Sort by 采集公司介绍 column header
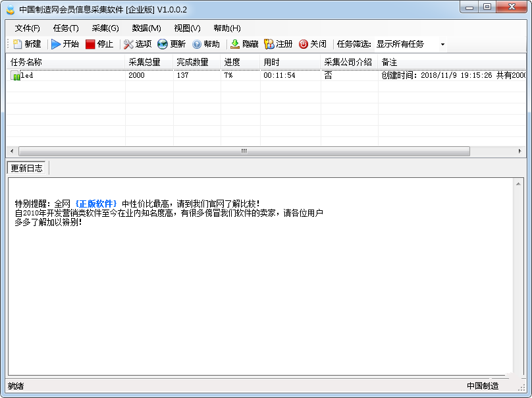The height and width of the screenshot is (398, 532). (349, 62)
